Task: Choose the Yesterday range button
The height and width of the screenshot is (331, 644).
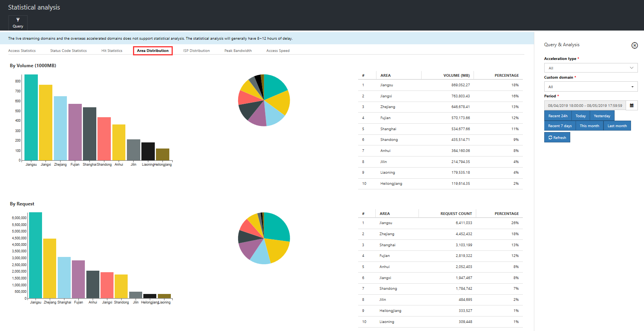Action: click(602, 116)
